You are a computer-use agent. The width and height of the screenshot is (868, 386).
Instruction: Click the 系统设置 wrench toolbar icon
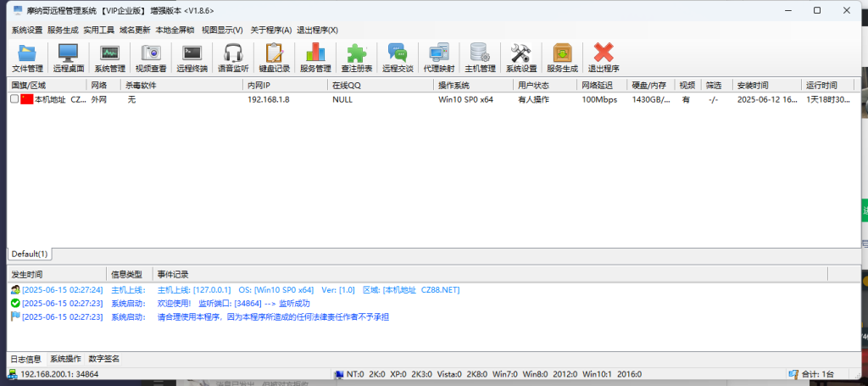(521, 59)
